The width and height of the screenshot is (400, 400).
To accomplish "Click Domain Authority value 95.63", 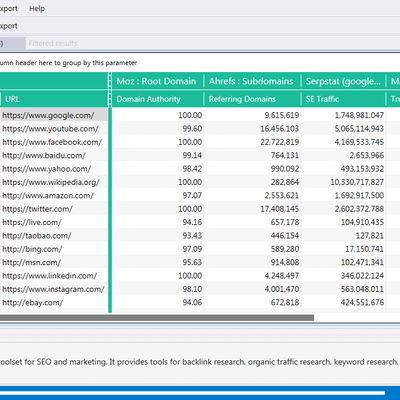I will click(x=192, y=262).
